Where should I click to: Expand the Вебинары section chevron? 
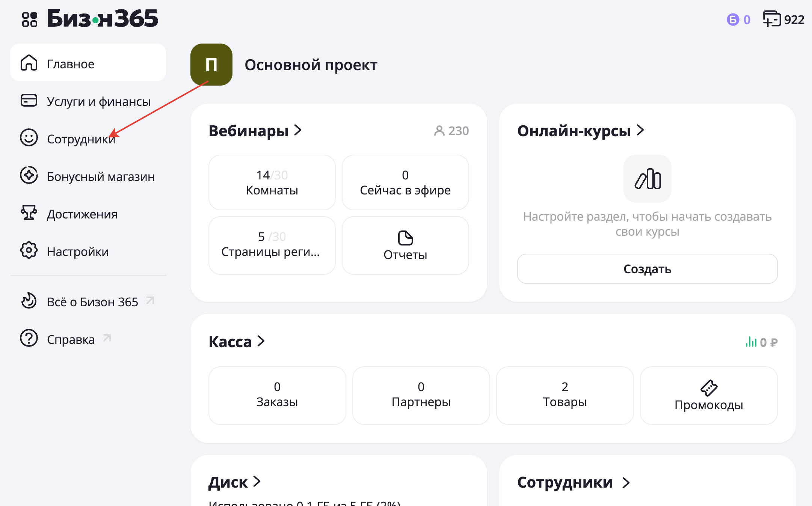point(298,130)
